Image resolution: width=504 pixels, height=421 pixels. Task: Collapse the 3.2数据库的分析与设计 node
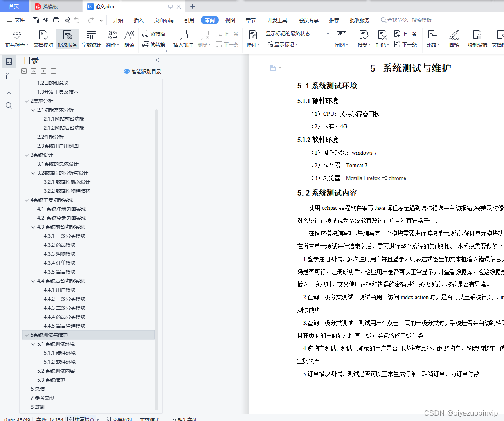click(x=33, y=173)
